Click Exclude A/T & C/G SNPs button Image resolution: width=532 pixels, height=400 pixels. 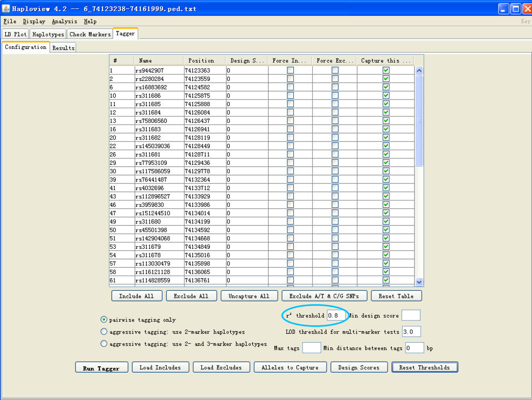[x=325, y=296]
